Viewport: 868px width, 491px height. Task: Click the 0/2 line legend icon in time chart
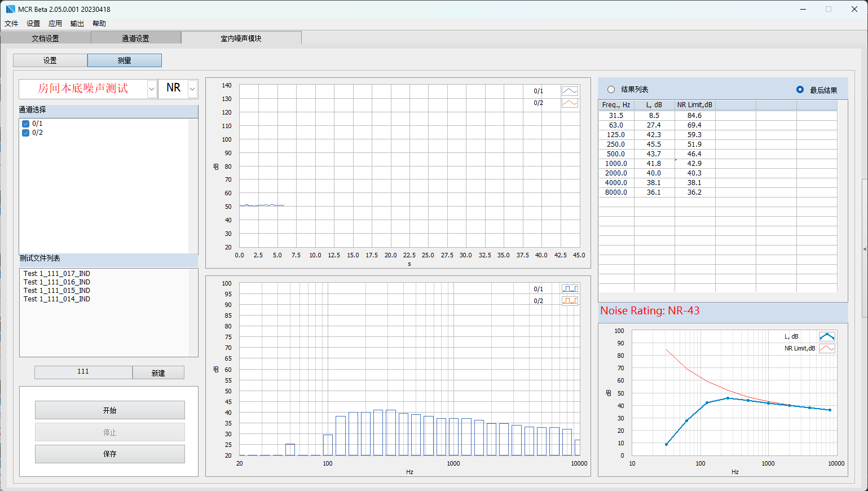(570, 103)
